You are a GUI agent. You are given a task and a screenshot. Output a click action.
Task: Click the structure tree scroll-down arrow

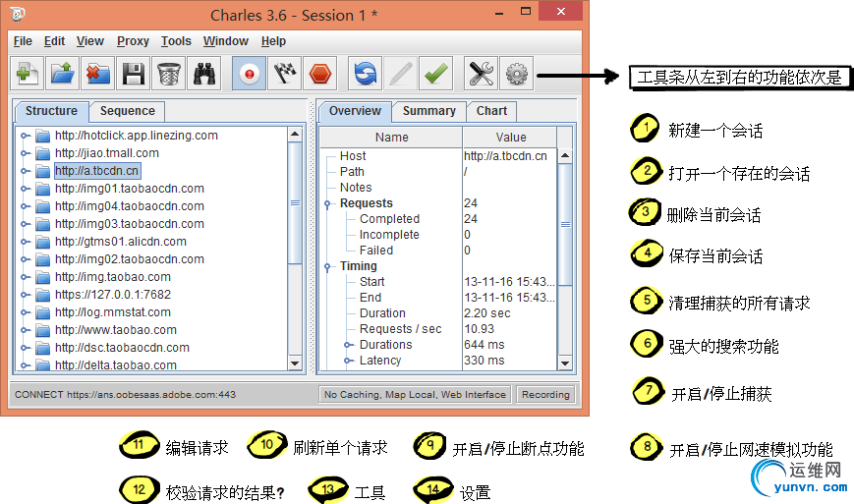pyautogui.click(x=295, y=364)
